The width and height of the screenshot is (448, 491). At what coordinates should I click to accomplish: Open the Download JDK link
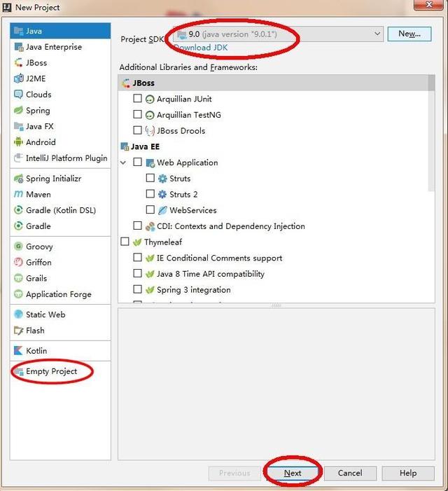click(x=200, y=48)
